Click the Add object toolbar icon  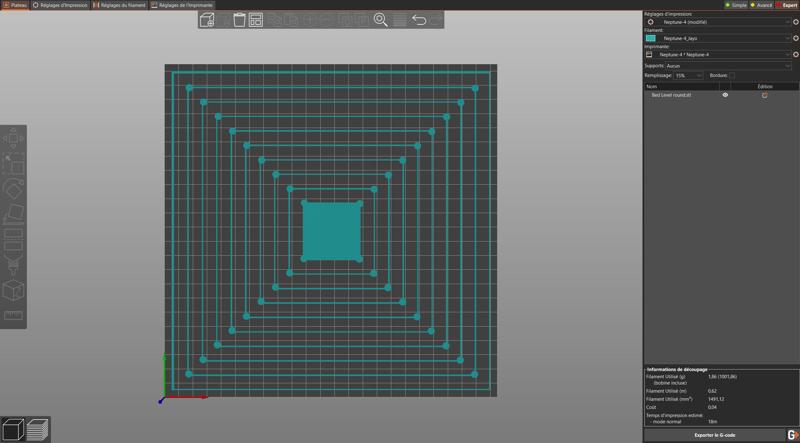point(207,20)
